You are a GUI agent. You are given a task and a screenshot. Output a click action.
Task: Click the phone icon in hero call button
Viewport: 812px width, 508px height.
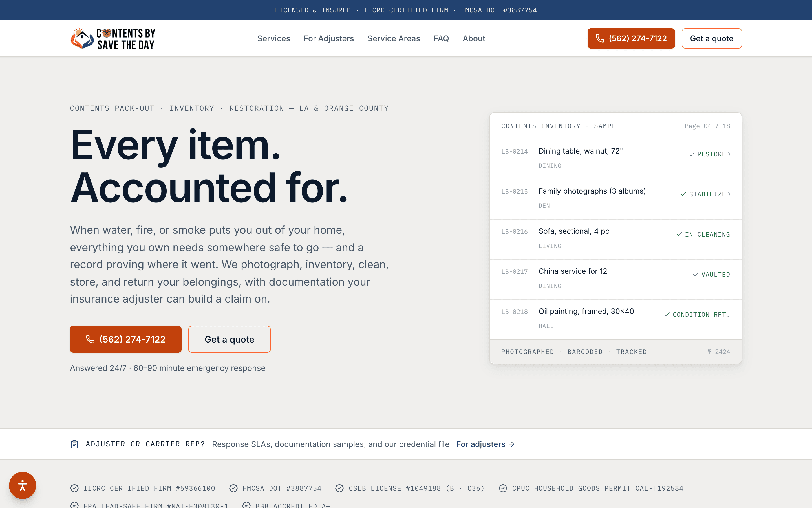pyautogui.click(x=90, y=339)
